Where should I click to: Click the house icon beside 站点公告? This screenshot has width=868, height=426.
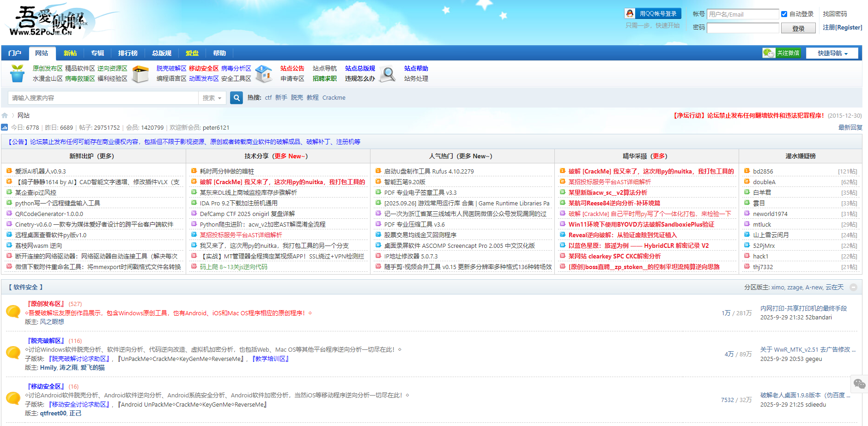[x=264, y=73]
